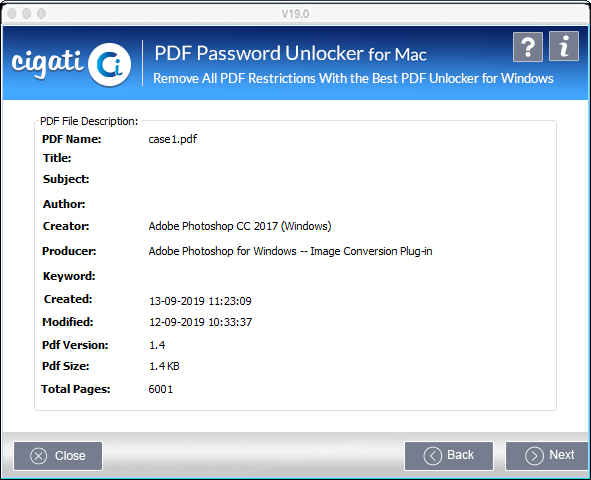Click the Creator value Adobe Photoshop CC 2017
The width and height of the screenshot is (591, 480).
[240, 226]
